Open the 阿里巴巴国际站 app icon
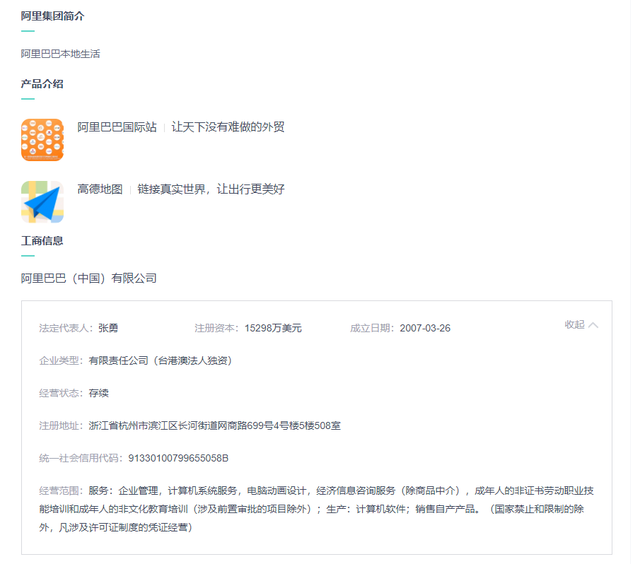 pyautogui.click(x=42, y=140)
